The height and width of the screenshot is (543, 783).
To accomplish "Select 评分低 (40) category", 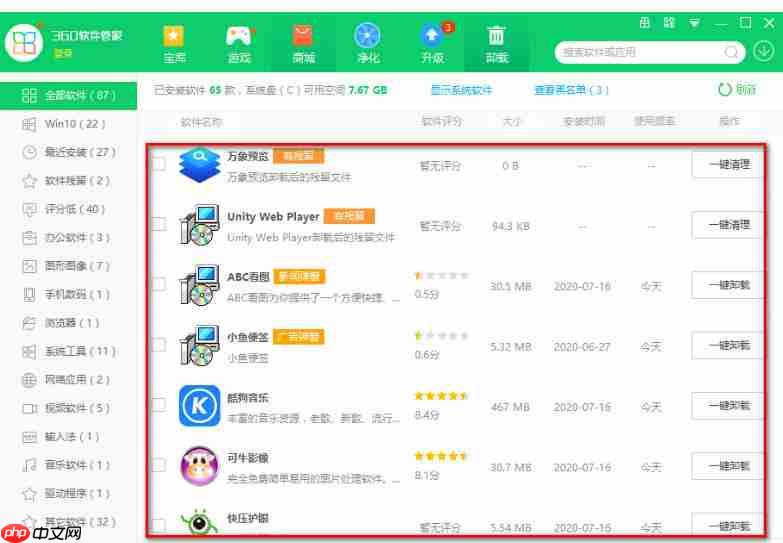I will (x=68, y=209).
